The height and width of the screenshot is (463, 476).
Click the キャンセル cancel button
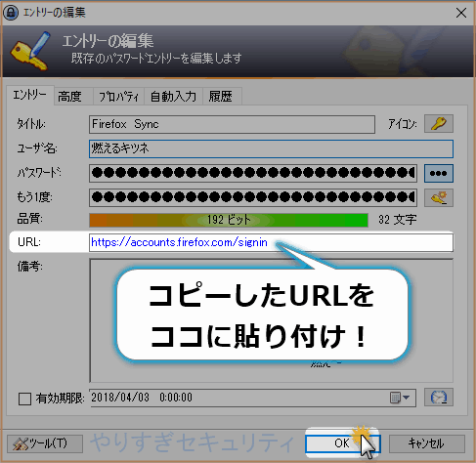[427, 443]
